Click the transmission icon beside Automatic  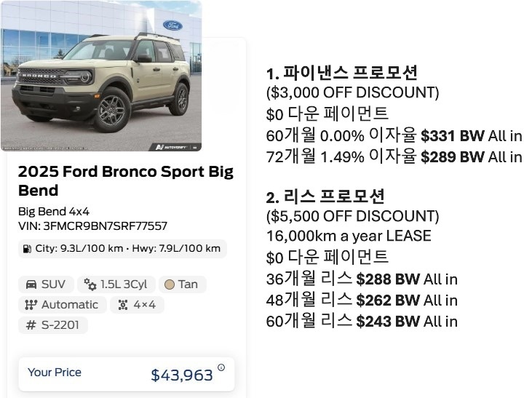coord(31,305)
